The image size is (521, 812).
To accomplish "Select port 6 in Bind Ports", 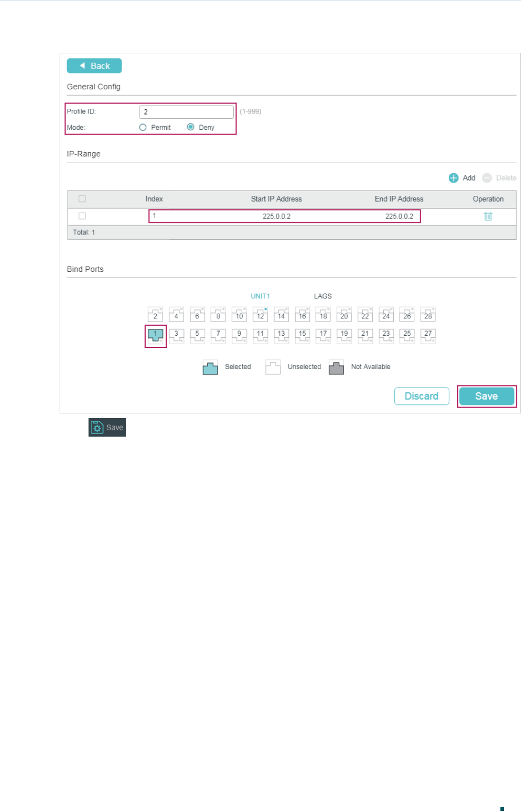I will [197, 315].
